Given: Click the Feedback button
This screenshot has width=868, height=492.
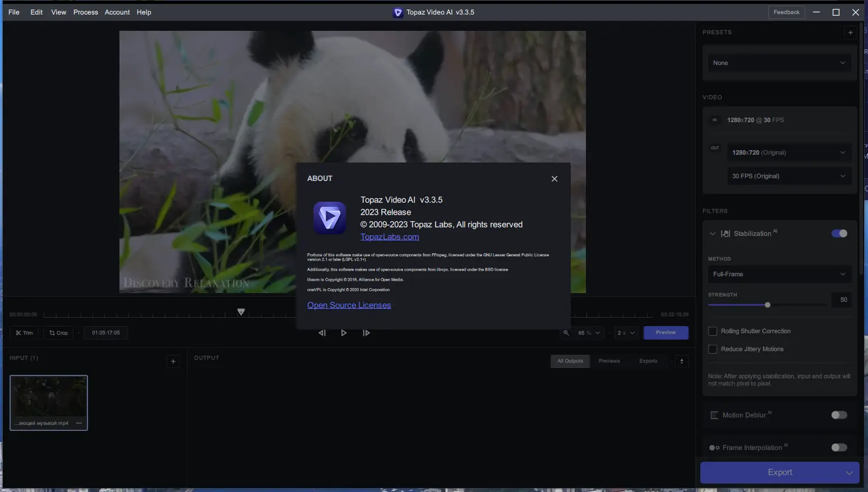Looking at the screenshot, I should click(x=787, y=12).
